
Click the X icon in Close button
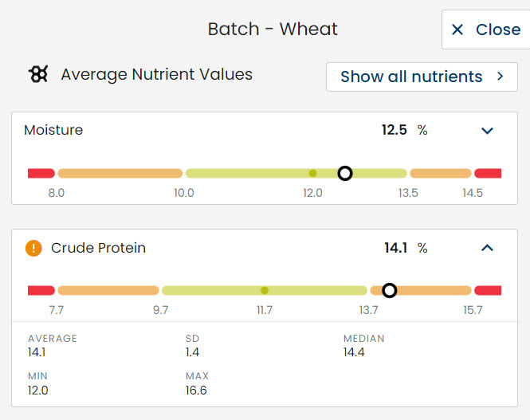tap(457, 29)
